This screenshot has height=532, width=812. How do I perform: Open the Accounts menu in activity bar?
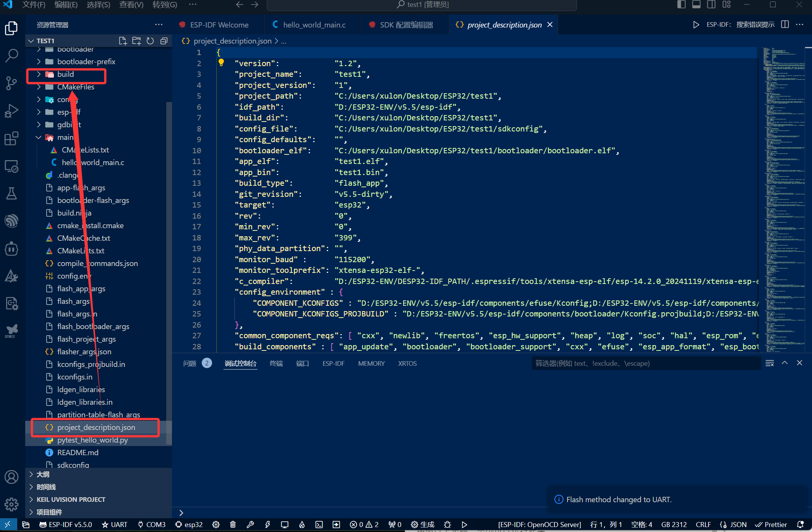(x=11, y=477)
